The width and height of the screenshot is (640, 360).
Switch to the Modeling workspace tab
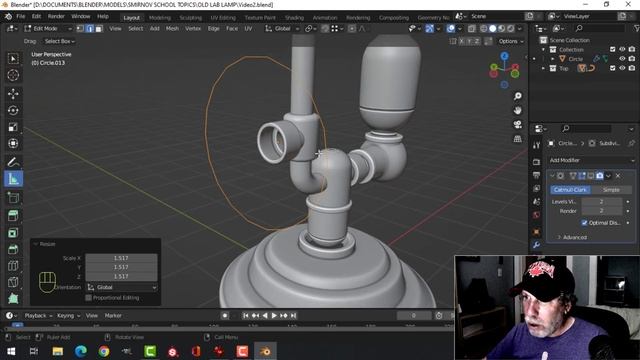160,18
